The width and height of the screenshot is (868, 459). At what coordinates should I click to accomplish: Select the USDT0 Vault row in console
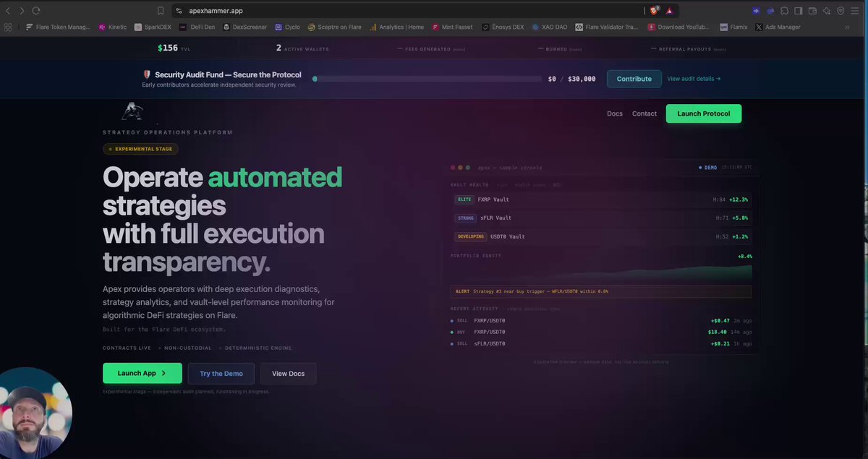tap(601, 236)
